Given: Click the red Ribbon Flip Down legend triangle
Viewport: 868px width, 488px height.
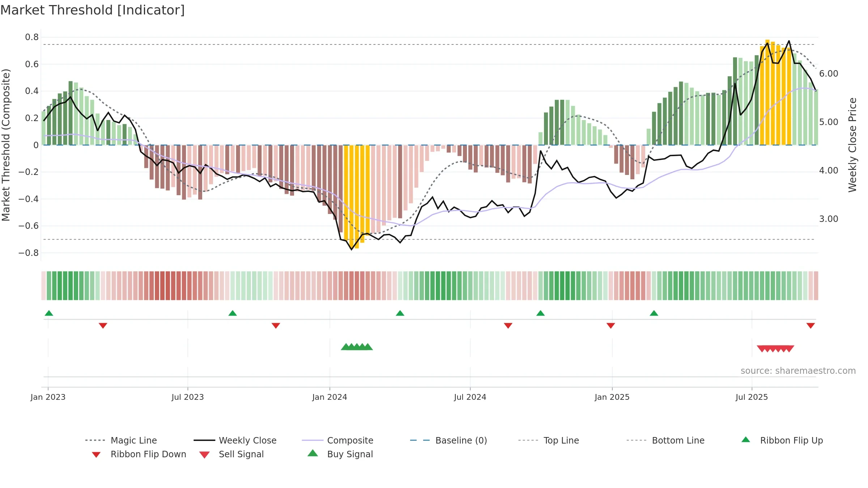Looking at the screenshot, I should coord(96,455).
